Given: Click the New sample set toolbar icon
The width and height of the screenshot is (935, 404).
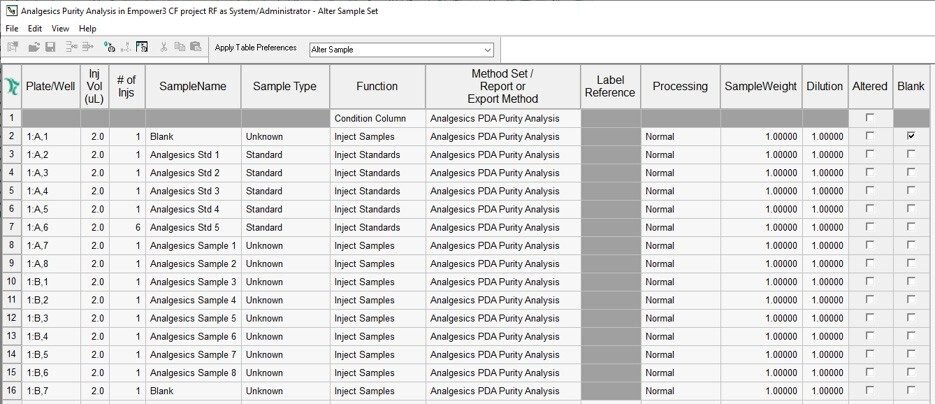Looking at the screenshot, I should pyautogui.click(x=13, y=47).
